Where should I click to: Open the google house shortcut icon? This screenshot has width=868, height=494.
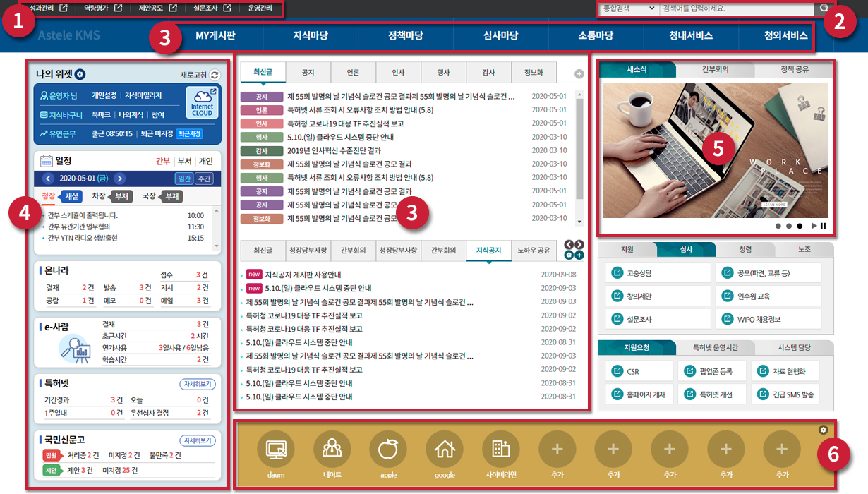445,449
